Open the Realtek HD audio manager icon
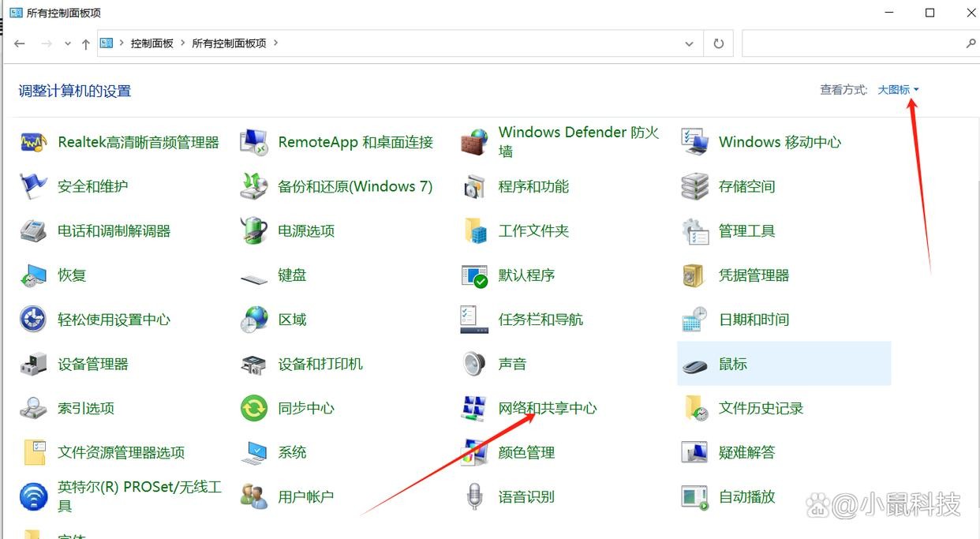This screenshot has height=539, width=980. click(33, 143)
